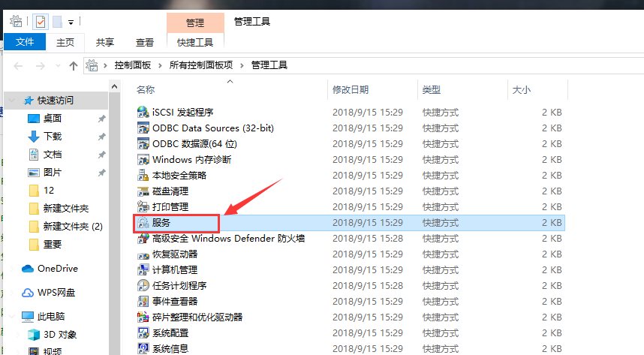The height and width of the screenshot is (355, 644).
Task: Switch to the 快捷工具 ribbon tab
Action: [194, 43]
